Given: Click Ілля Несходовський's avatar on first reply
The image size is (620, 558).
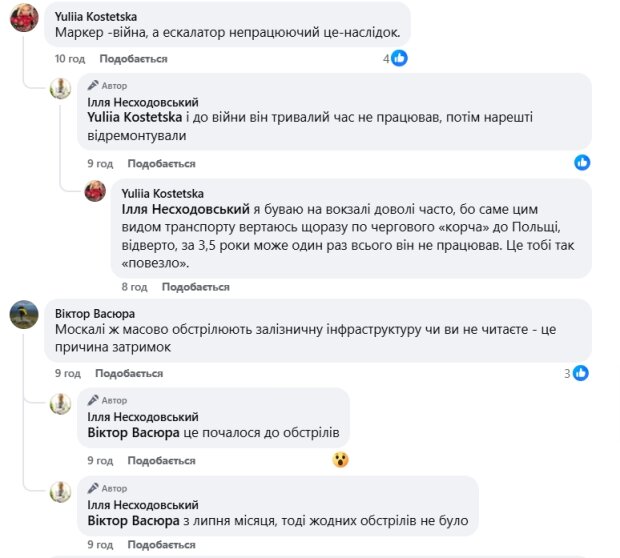Looking at the screenshot, I should tap(61, 88).
